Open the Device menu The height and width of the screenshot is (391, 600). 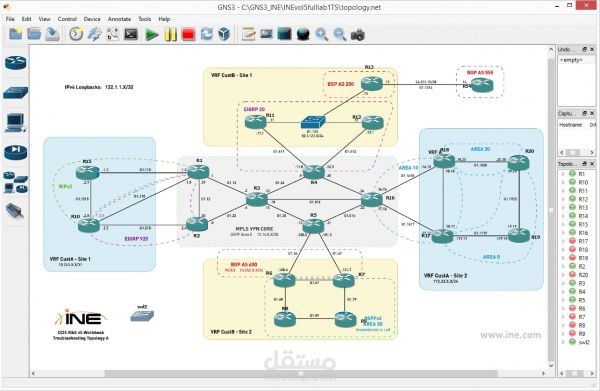[x=92, y=19]
